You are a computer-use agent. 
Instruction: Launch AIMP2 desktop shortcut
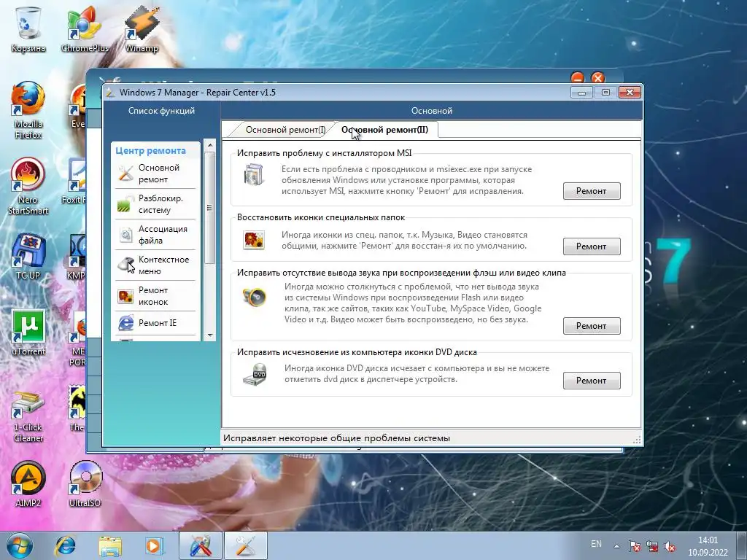click(x=28, y=484)
